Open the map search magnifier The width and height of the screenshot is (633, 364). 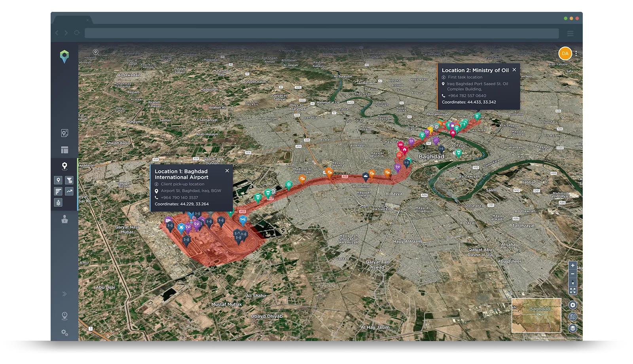click(x=95, y=52)
